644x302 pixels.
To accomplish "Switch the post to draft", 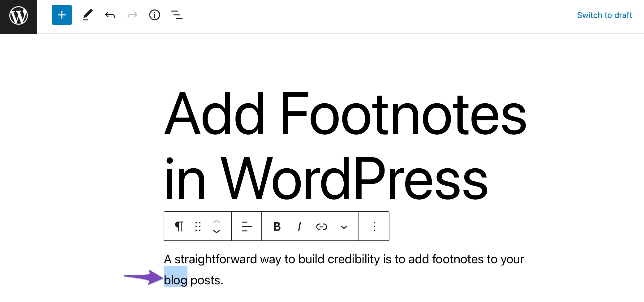I will [604, 15].
